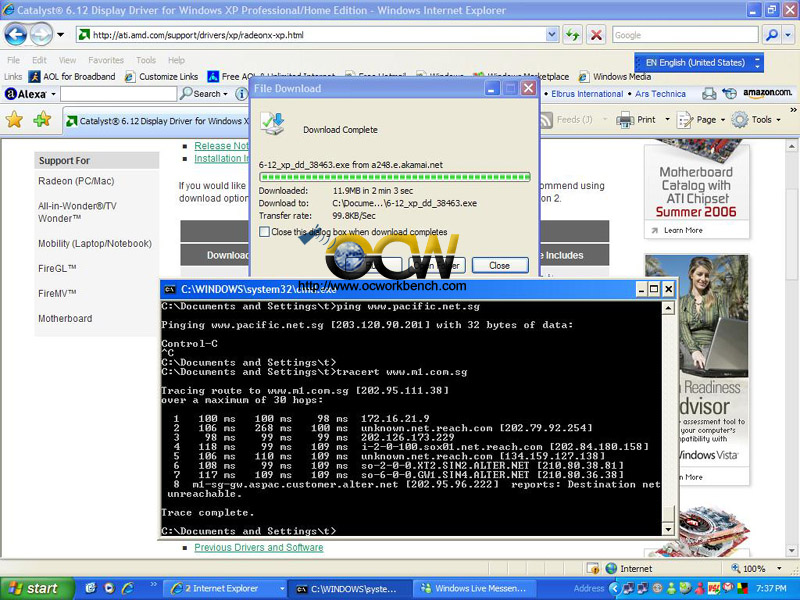Open the AOL for Broadband link

pos(72,77)
